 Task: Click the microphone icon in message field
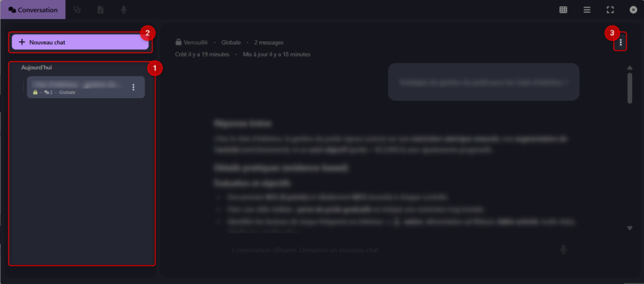tap(563, 249)
